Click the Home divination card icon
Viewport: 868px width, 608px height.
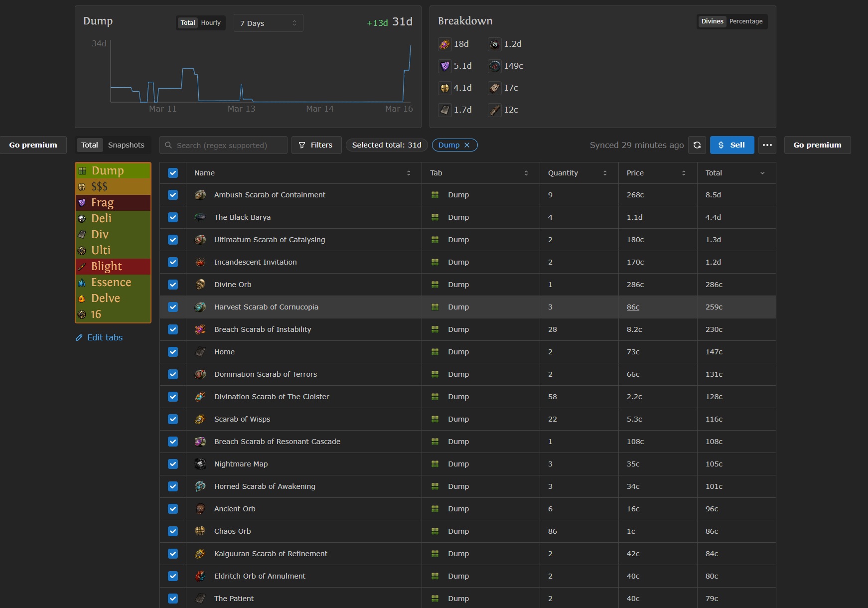pyautogui.click(x=200, y=352)
